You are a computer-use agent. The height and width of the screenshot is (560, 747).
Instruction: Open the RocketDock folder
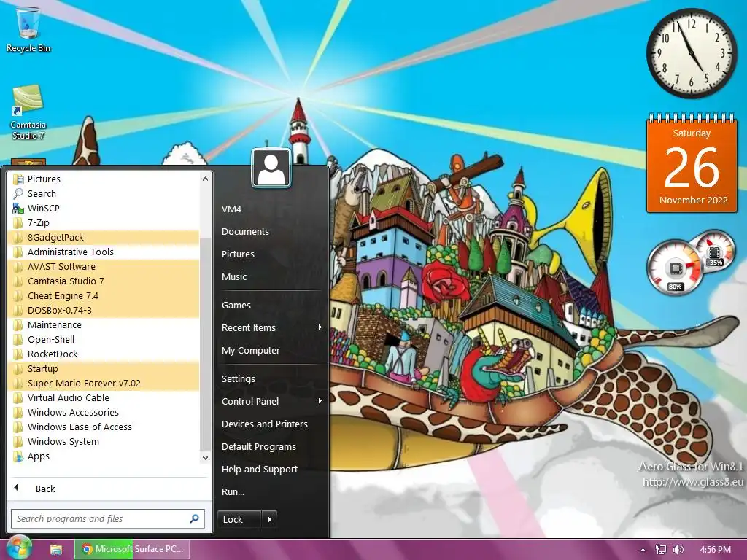tap(104, 354)
